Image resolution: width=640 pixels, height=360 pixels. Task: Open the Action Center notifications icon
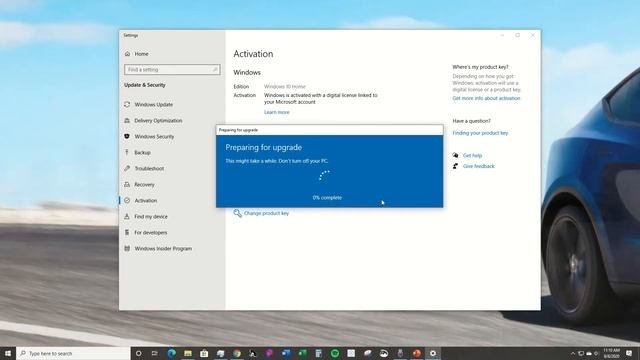(x=629, y=353)
